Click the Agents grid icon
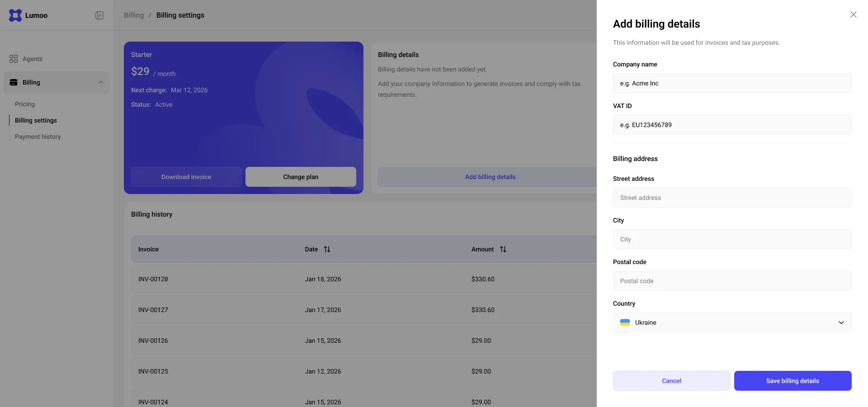 [14, 59]
